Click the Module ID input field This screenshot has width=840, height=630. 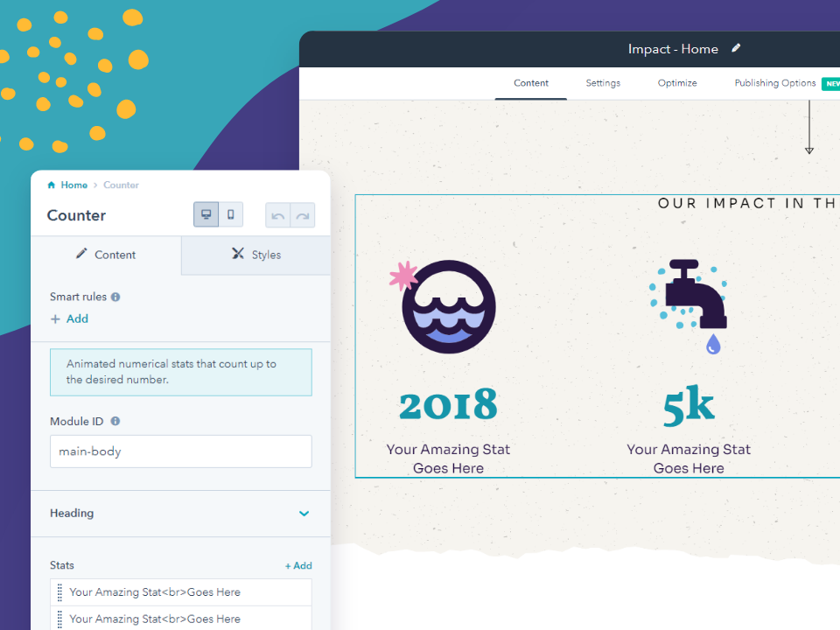coord(180,451)
